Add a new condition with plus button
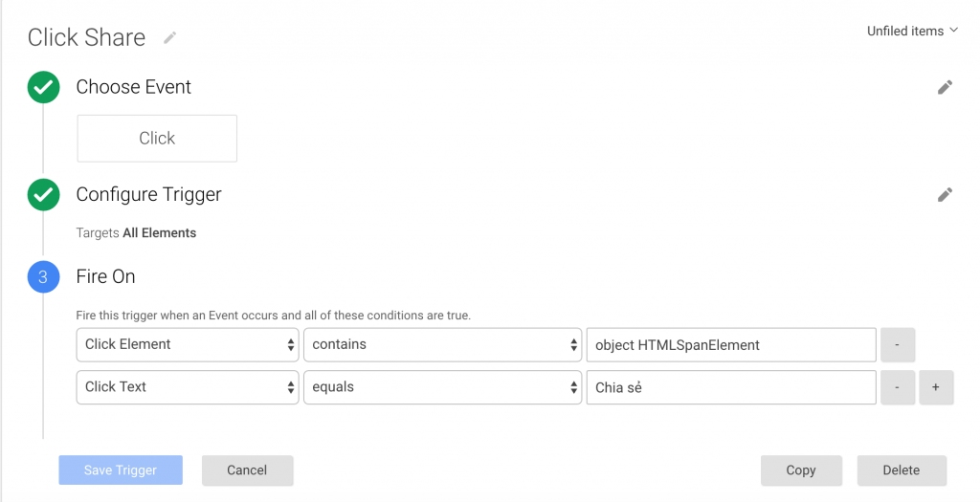 (x=936, y=387)
